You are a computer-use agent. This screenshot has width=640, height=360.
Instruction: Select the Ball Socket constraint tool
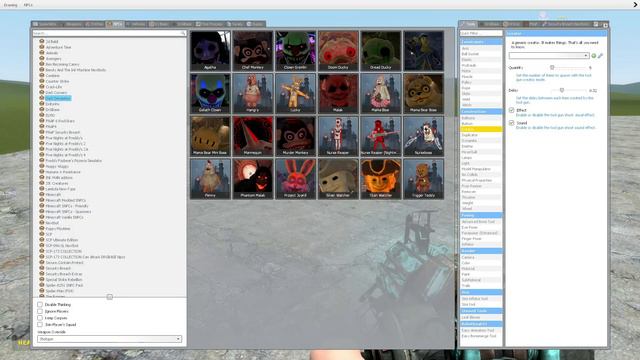click(481, 54)
